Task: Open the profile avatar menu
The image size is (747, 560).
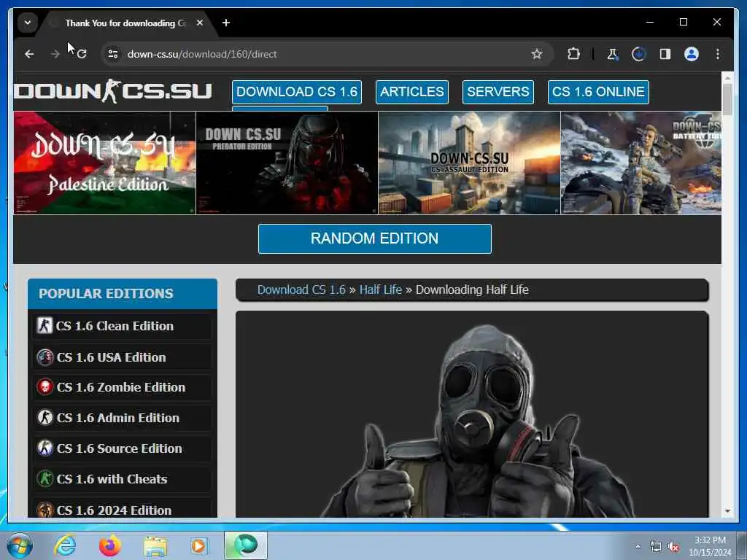Action: (692, 54)
